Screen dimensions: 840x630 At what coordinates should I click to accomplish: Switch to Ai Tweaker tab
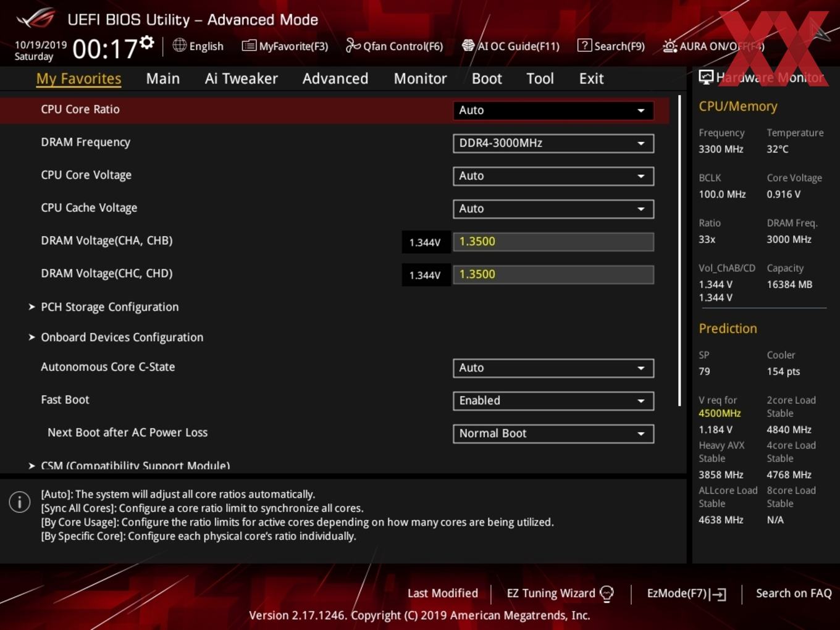click(241, 78)
